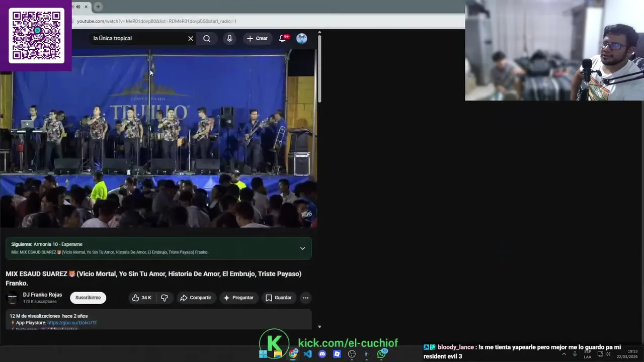The width and height of the screenshot is (644, 362).
Task: Click 'Siguiente: Armonia 10 - Esperame' text
Action: (47, 244)
